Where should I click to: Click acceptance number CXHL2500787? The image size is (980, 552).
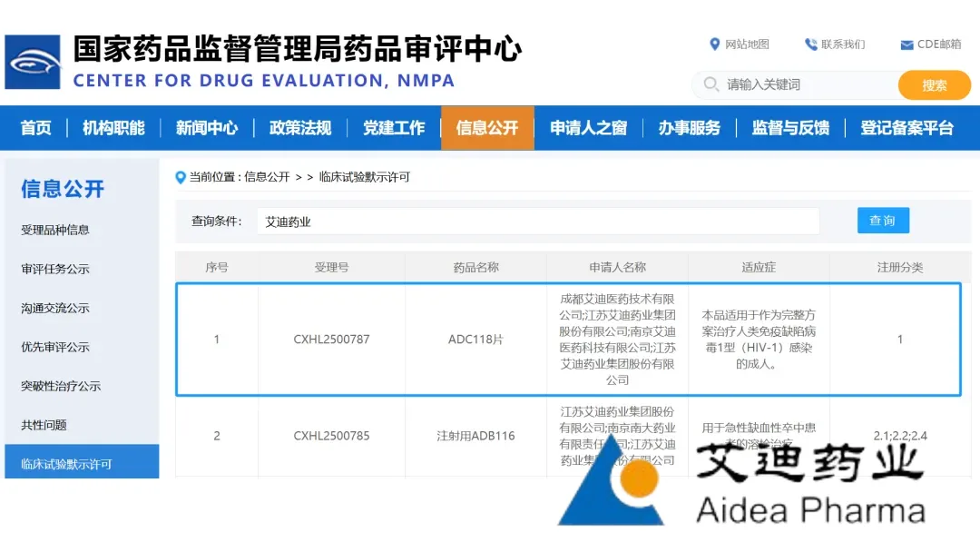[331, 340]
